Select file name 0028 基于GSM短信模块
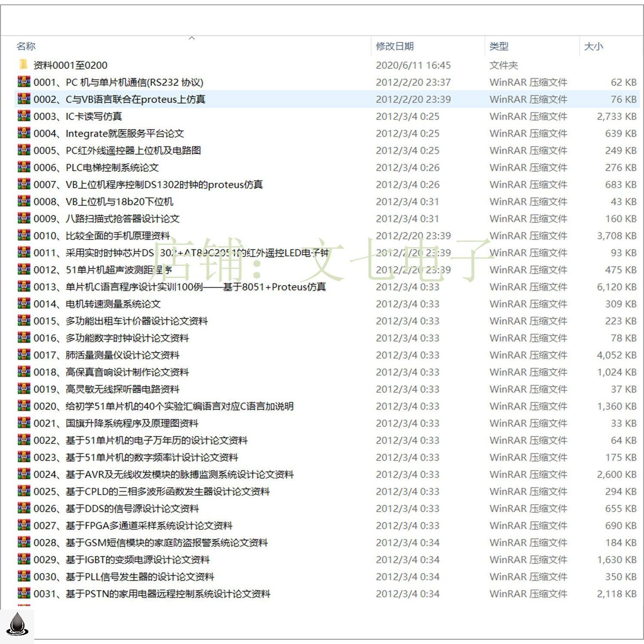The height and width of the screenshot is (644, 644). [x=151, y=543]
